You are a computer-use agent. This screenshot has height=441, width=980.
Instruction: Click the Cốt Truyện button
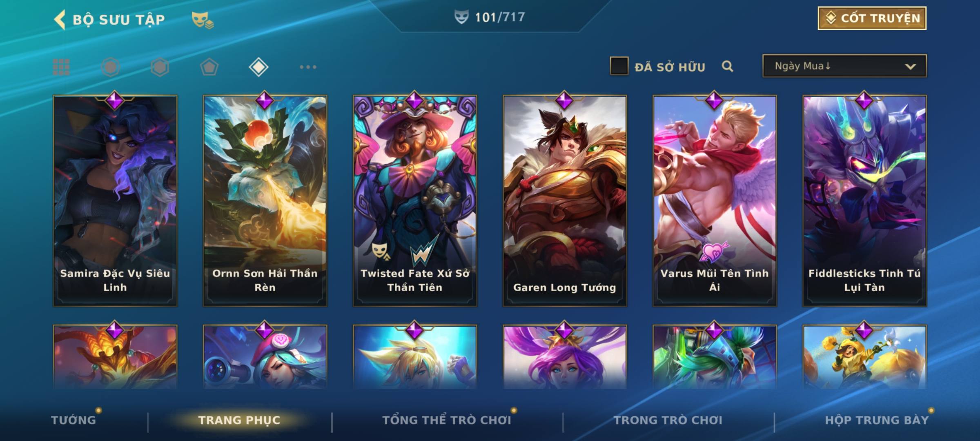click(872, 18)
